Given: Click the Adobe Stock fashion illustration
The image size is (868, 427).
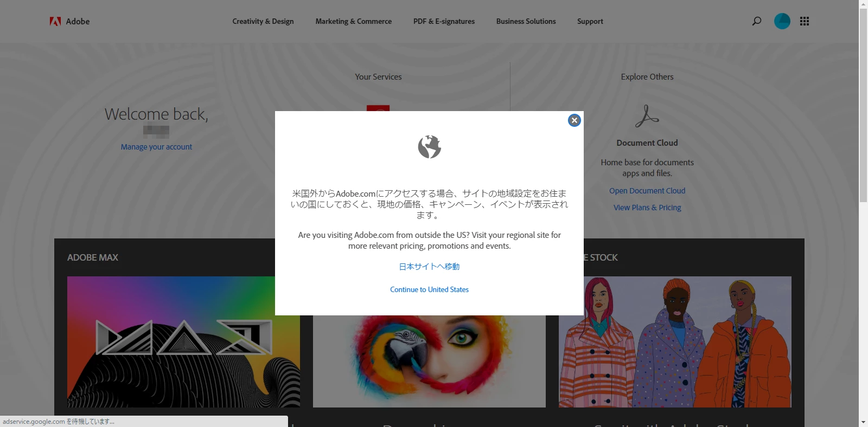Looking at the screenshot, I should pos(675,342).
